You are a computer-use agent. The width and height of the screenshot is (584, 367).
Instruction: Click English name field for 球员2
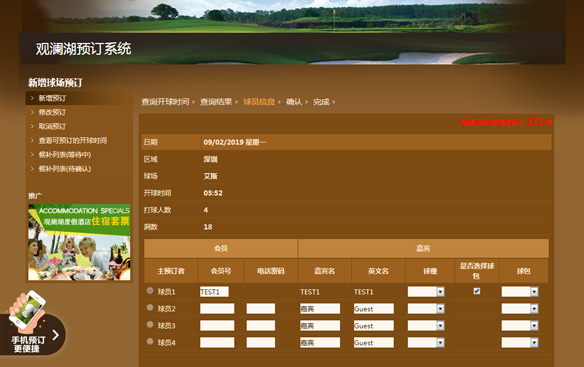pos(374,309)
